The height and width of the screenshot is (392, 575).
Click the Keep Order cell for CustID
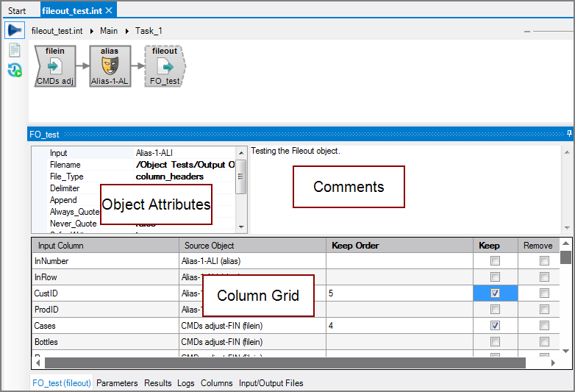[x=399, y=293]
